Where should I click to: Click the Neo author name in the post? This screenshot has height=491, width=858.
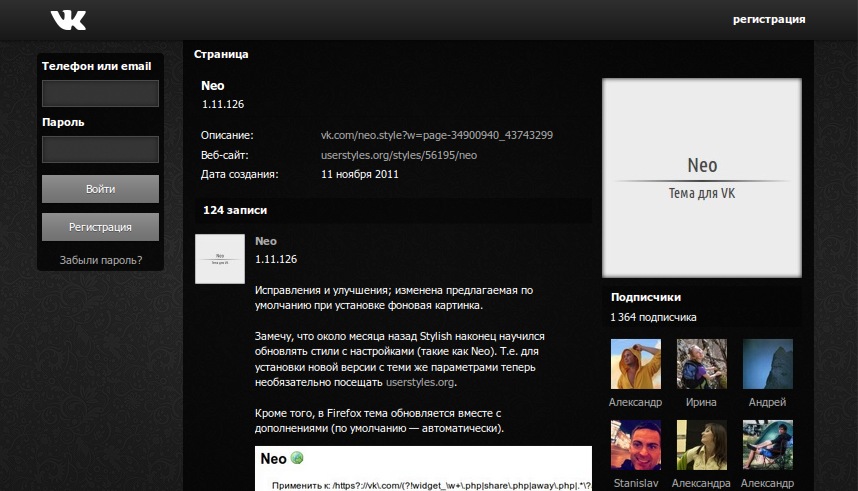(266, 241)
